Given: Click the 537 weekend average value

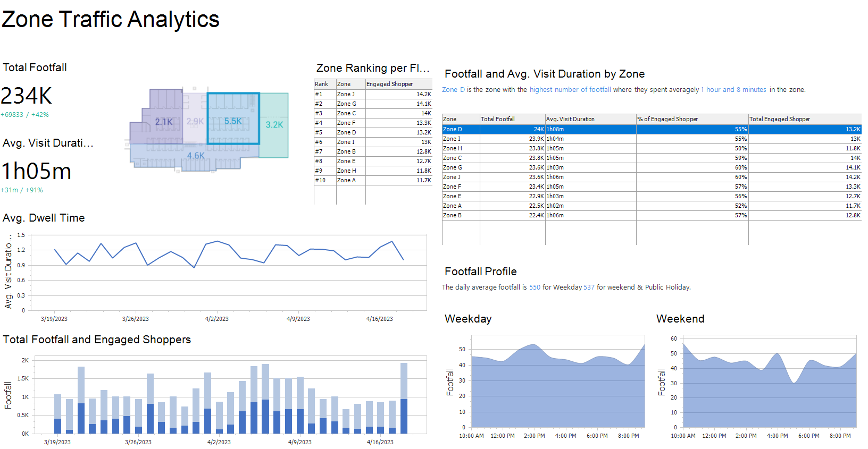Looking at the screenshot, I should pos(589,287).
